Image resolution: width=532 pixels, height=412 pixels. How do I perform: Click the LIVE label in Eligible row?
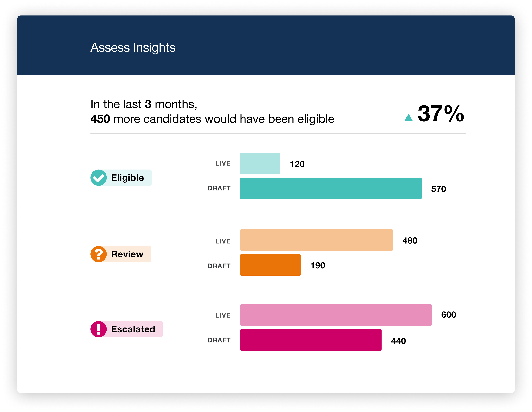(x=223, y=163)
